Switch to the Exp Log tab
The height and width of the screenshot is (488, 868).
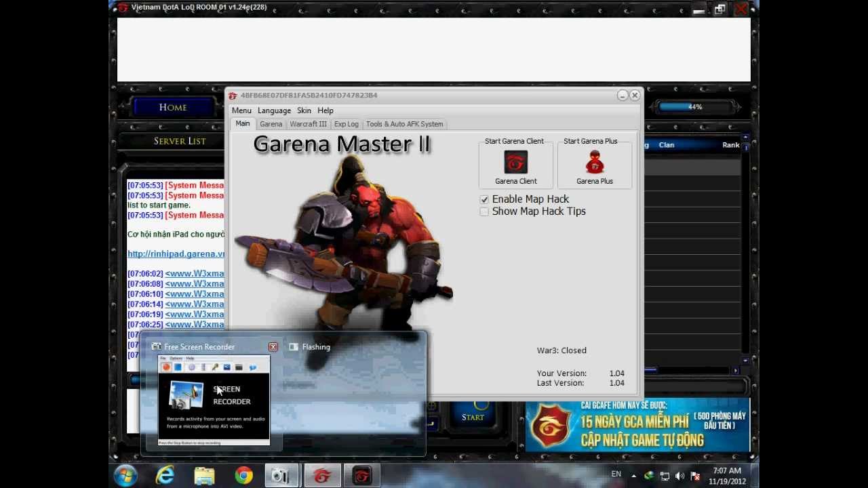(346, 124)
